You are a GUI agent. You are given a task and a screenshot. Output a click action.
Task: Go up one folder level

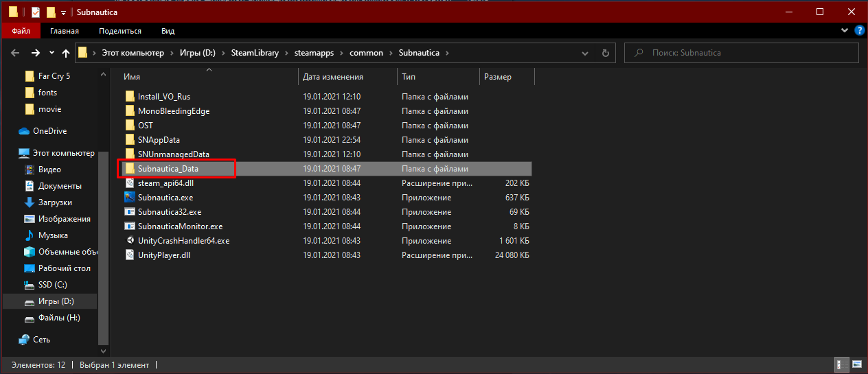coord(66,53)
